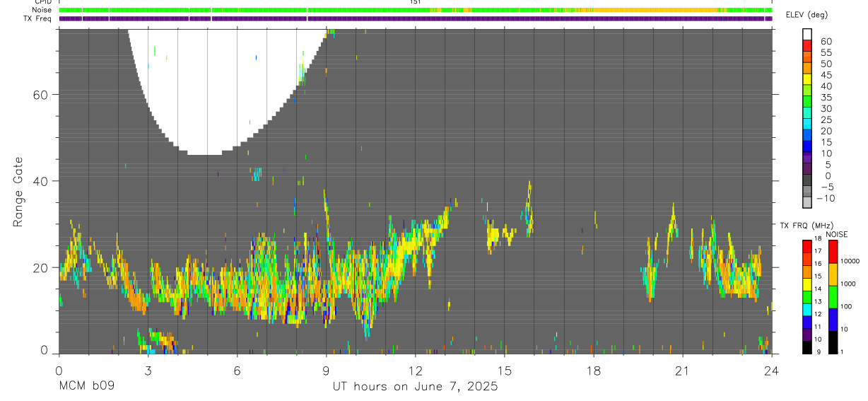Select the blue 10 noise colorbar segment
The width and height of the screenshot is (868, 401).
[833, 319]
